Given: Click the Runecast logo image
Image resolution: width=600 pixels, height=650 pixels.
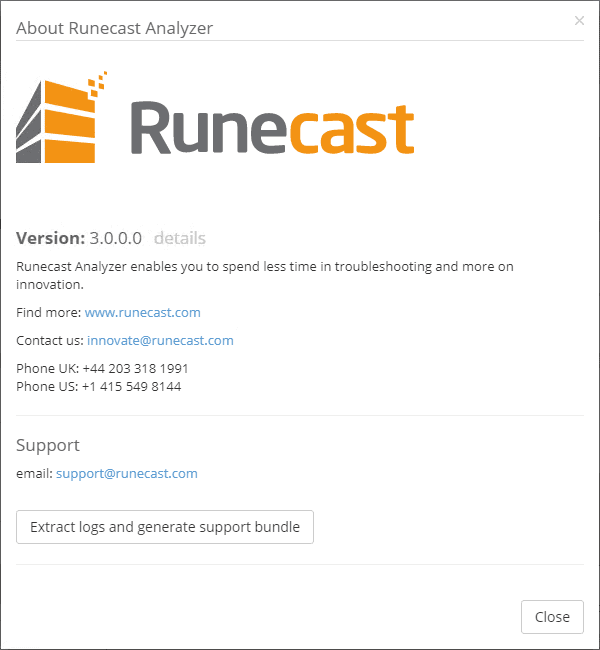Looking at the screenshot, I should tap(215, 117).
